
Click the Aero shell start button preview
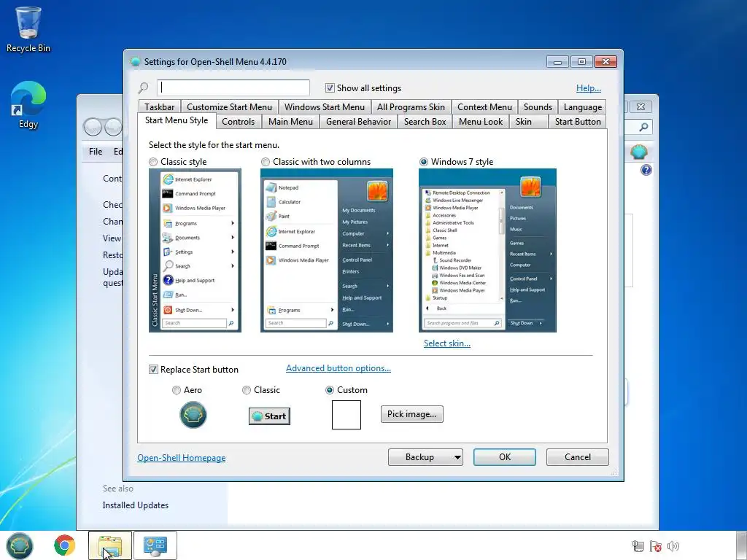click(x=193, y=415)
